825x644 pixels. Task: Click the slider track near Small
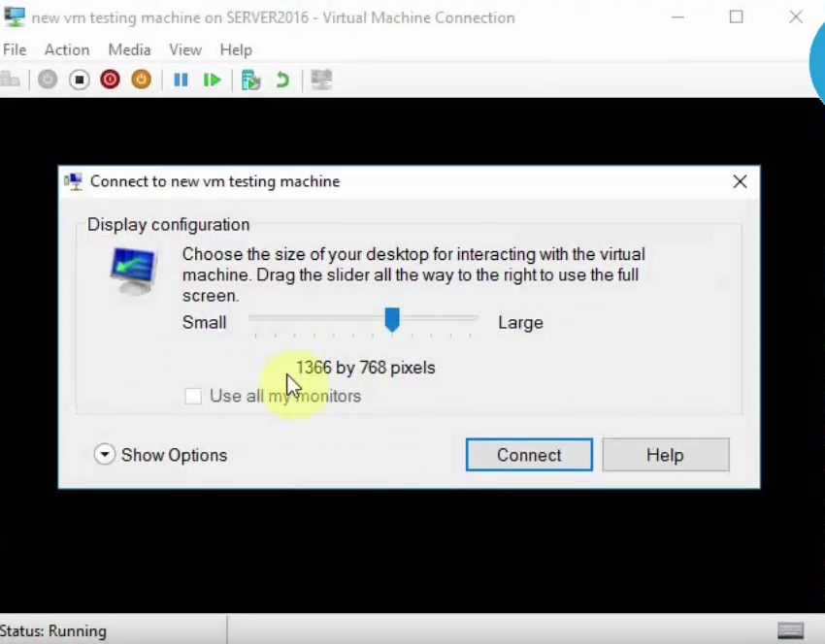tap(263, 318)
